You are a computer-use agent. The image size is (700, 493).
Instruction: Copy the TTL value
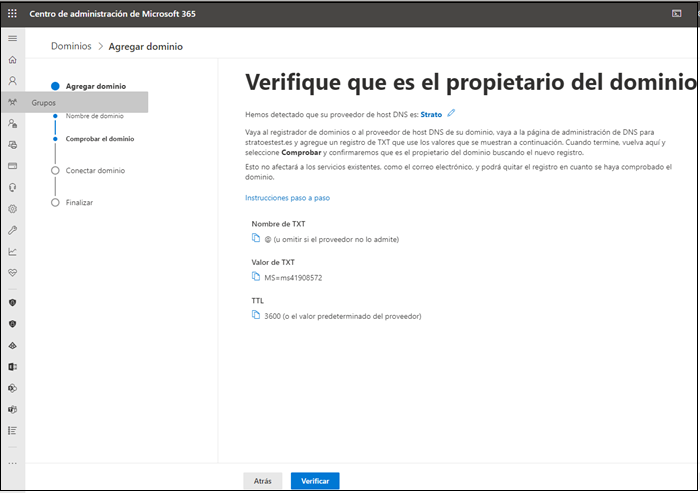click(x=256, y=315)
